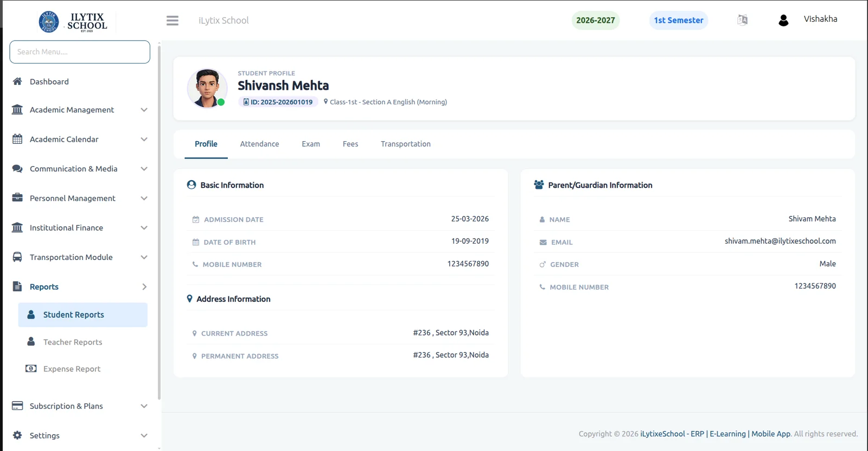Expand Transportation Module chevron
Viewport: 868px width, 451px height.
pyautogui.click(x=144, y=257)
